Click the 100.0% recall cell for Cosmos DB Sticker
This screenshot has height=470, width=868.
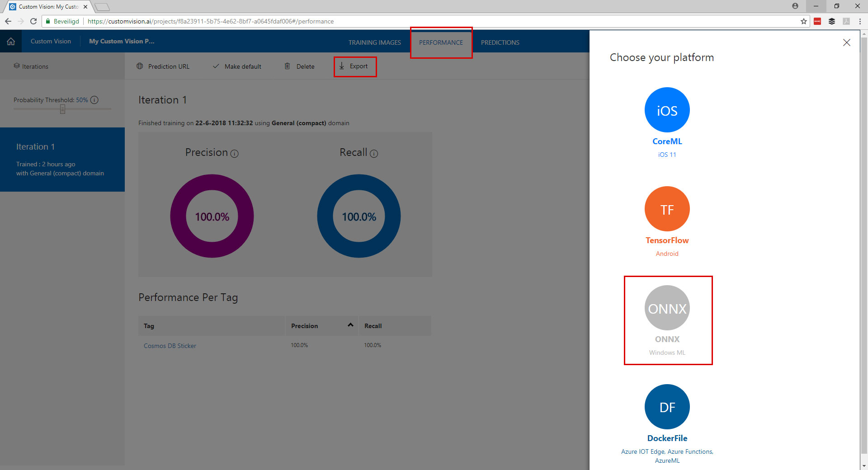point(373,345)
